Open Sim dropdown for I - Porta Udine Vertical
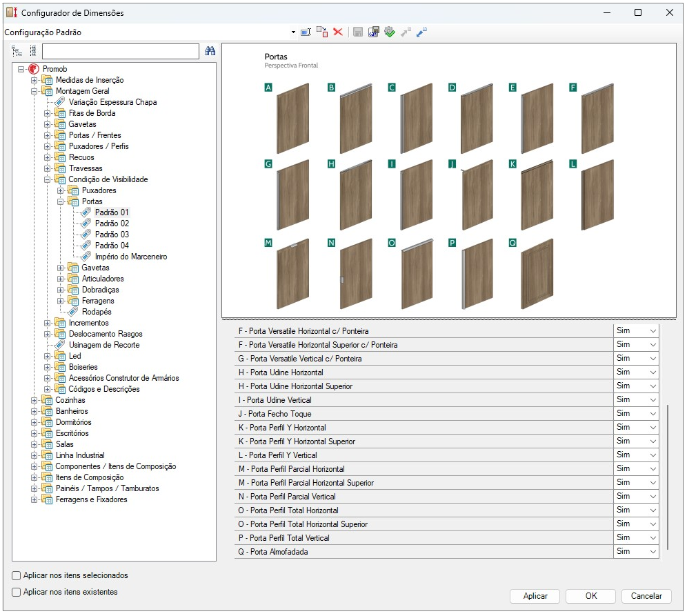Image resolution: width=687 pixels, height=616 pixels. coord(653,400)
